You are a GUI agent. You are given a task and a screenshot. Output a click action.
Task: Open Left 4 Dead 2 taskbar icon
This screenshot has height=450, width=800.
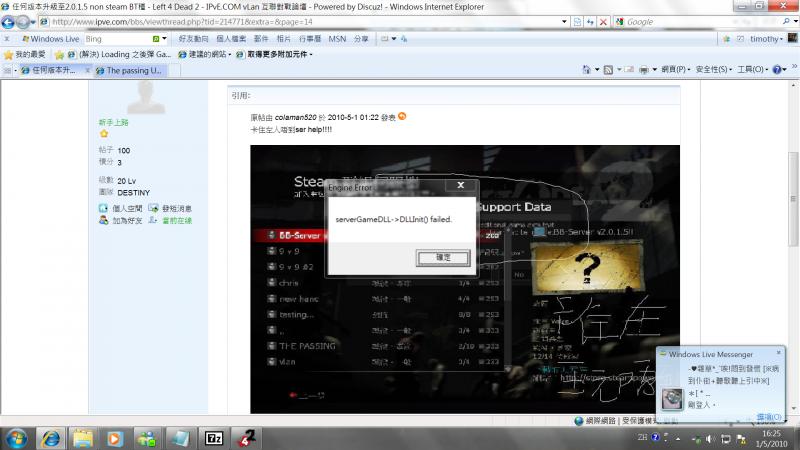pyautogui.click(x=246, y=438)
